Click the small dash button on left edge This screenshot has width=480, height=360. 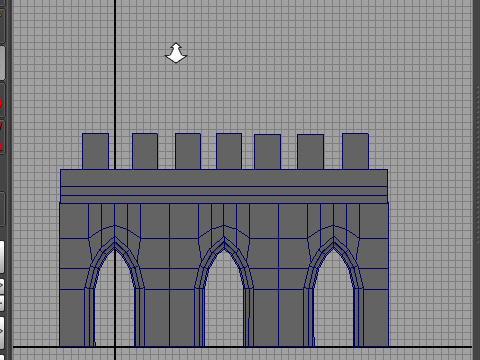click(x=1, y=303)
